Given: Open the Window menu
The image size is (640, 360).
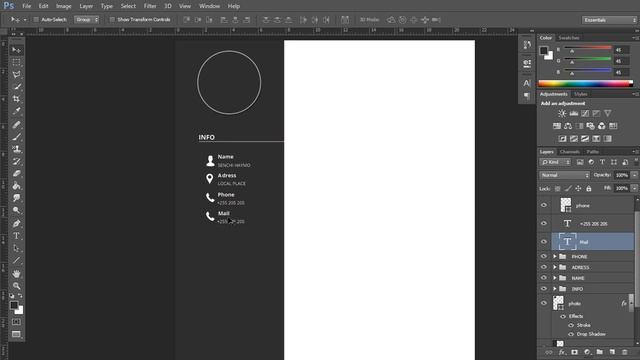Looking at the screenshot, I should point(209,6).
